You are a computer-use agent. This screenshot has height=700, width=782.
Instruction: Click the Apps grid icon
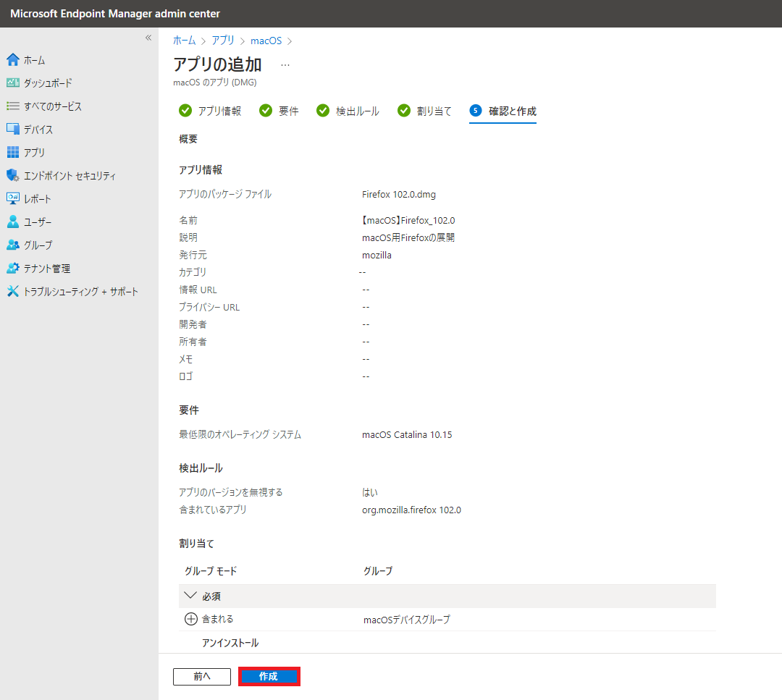tap(12, 153)
